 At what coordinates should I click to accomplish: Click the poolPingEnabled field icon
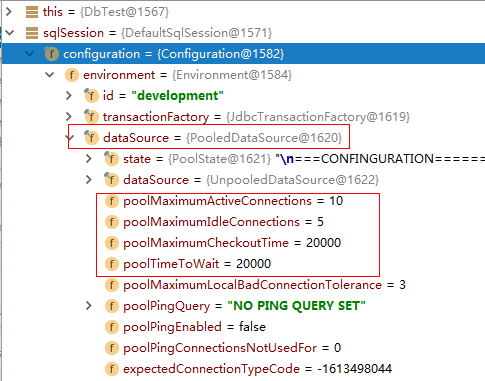pos(112,327)
